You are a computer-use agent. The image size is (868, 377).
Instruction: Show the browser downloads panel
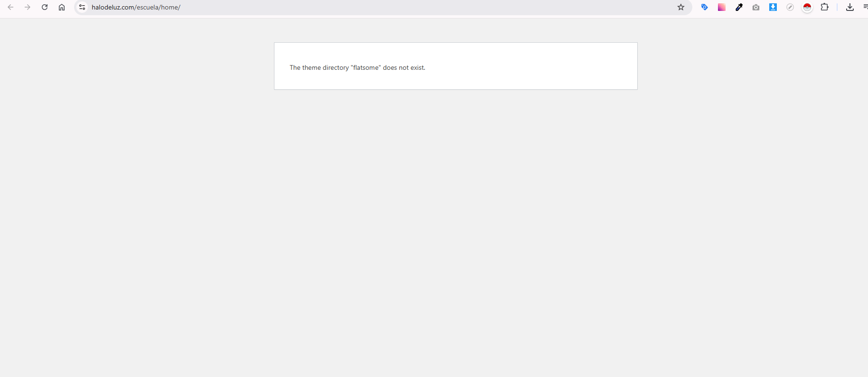[850, 7]
